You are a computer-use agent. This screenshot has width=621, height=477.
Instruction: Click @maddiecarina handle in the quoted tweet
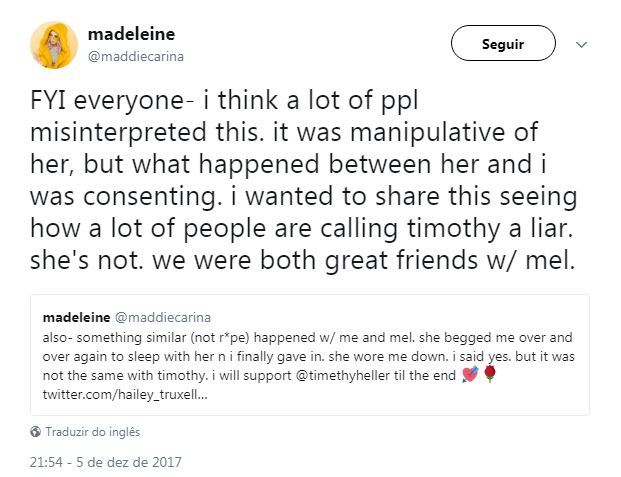pyautogui.click(x=163, y=317)
